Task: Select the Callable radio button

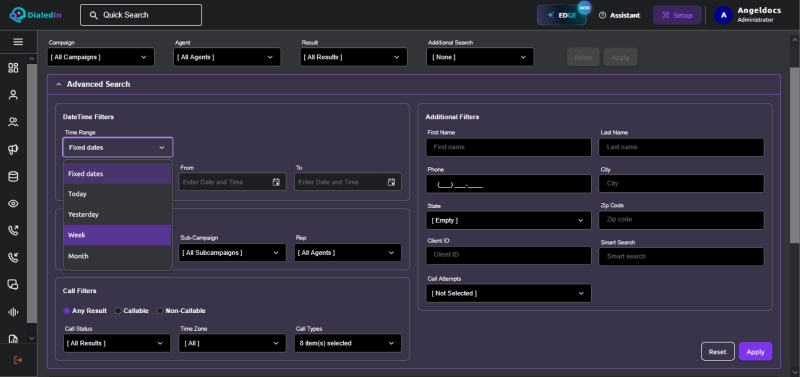Action: pyautogui.click(x=118, y=311)
